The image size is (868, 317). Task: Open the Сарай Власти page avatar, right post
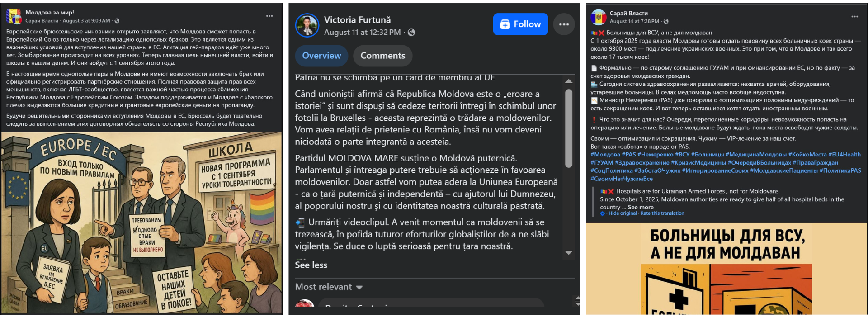click(x=599, y=17)
